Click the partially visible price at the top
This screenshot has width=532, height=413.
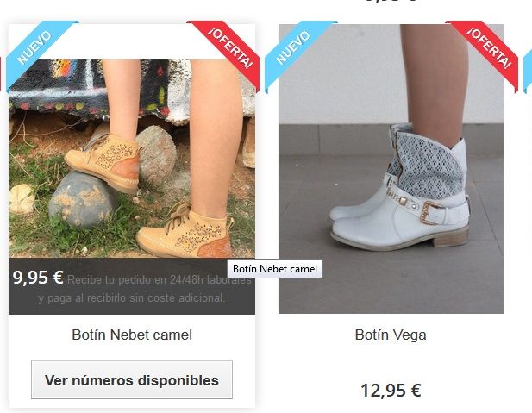tap(391, 1)
